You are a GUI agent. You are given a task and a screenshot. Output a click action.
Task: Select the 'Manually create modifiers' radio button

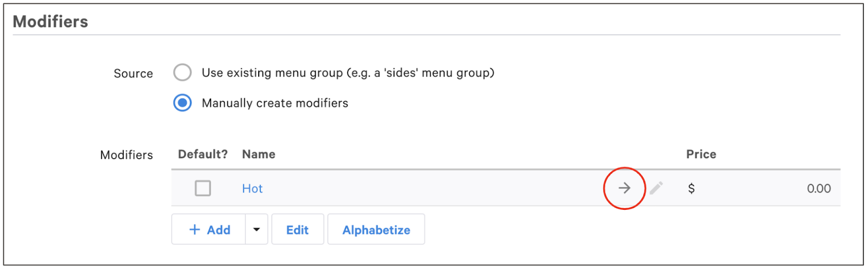pos(182,103)
